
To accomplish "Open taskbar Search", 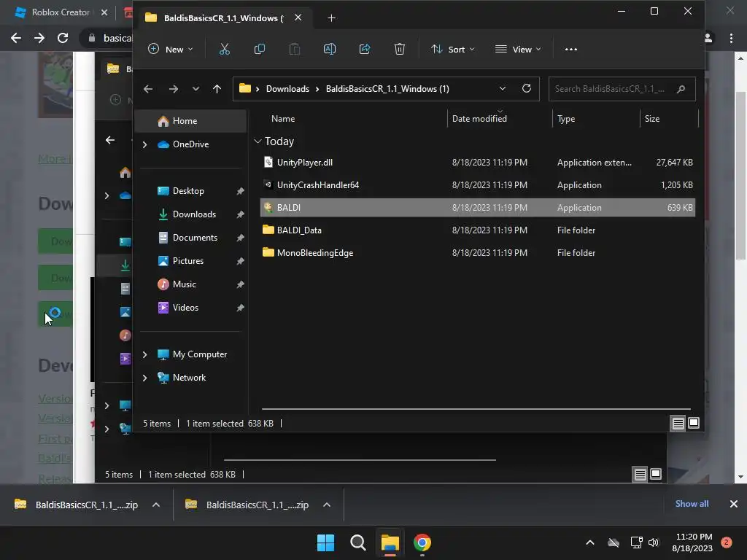I will tap(357, 542).
